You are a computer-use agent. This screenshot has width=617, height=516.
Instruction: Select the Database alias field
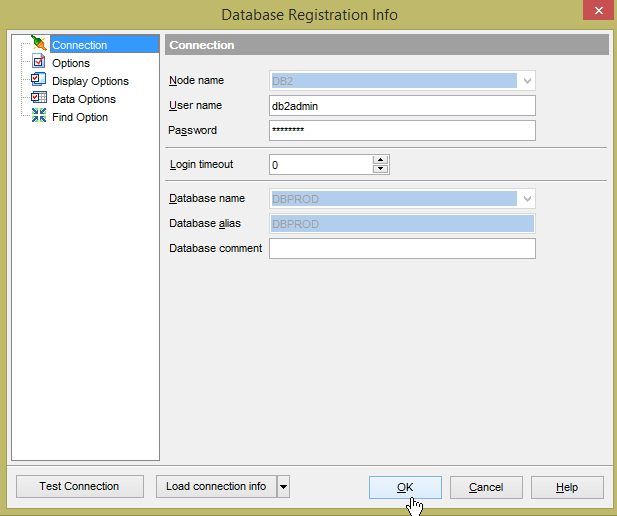pos(402,224)
